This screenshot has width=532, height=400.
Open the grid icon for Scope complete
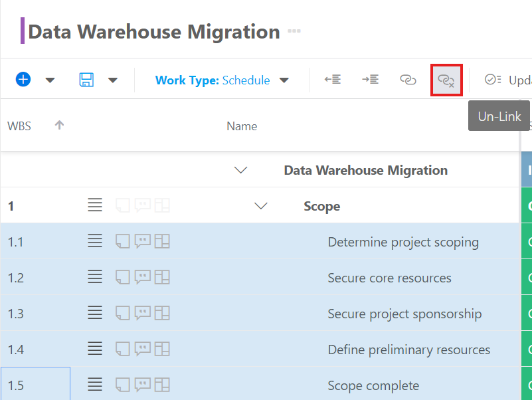click(162, 385)
